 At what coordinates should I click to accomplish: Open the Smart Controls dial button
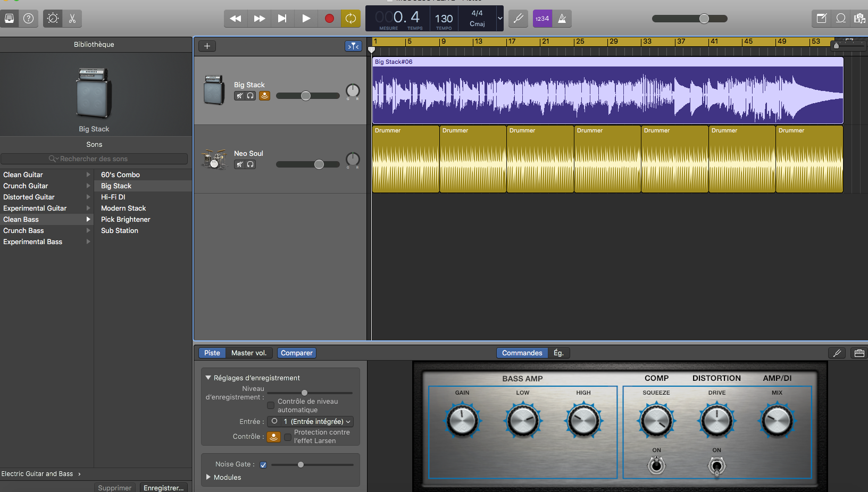tap(53, 19)
